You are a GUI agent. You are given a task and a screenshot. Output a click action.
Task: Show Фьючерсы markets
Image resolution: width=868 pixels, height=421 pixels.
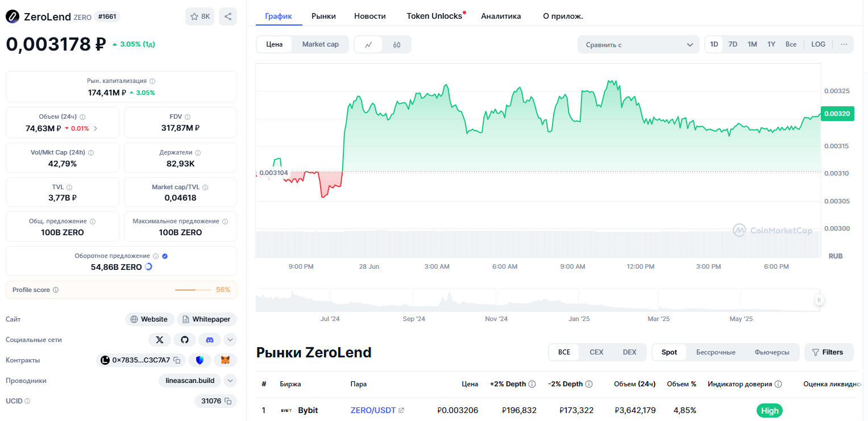pos(772,352)
